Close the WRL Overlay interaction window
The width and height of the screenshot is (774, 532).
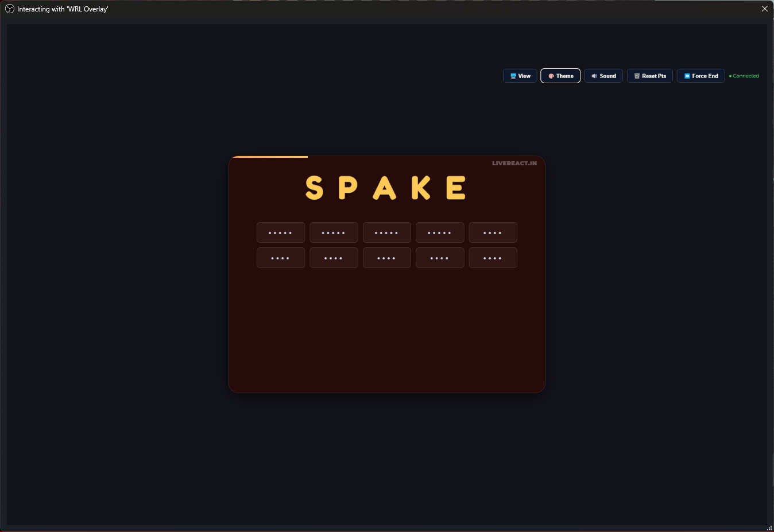click(764, 9)
